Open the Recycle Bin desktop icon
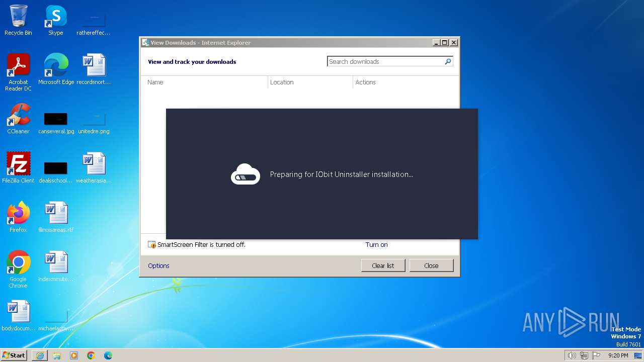This screenshot has width=644, height=362. coord(18,20)
